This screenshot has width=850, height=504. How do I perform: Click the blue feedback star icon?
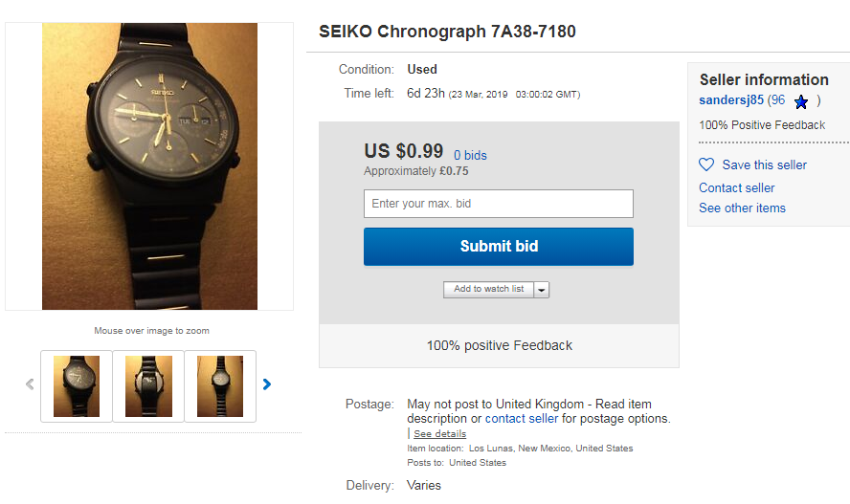point(801,101)
